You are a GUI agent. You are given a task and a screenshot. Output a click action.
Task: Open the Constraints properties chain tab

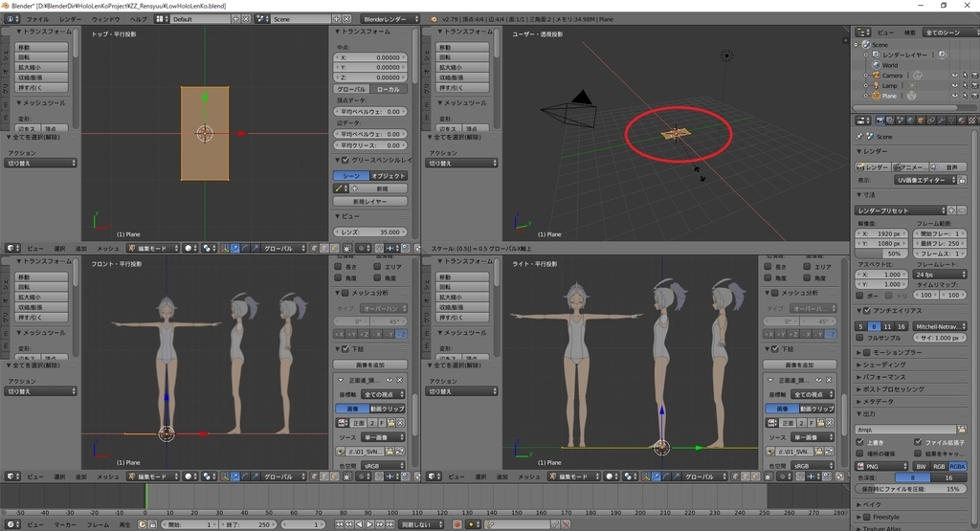coord(931,121)
